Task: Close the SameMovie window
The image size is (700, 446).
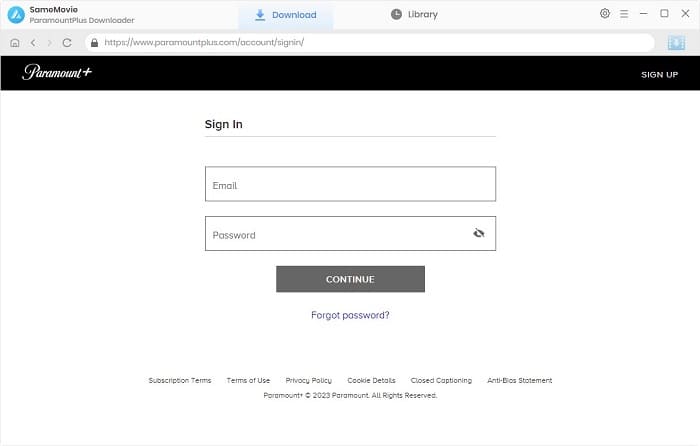Action: pyautogui.click(x=685, y=13)
